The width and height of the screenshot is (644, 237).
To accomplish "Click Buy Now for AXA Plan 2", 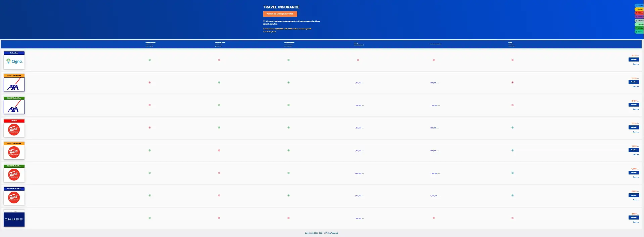I will [x=634, y=105].
